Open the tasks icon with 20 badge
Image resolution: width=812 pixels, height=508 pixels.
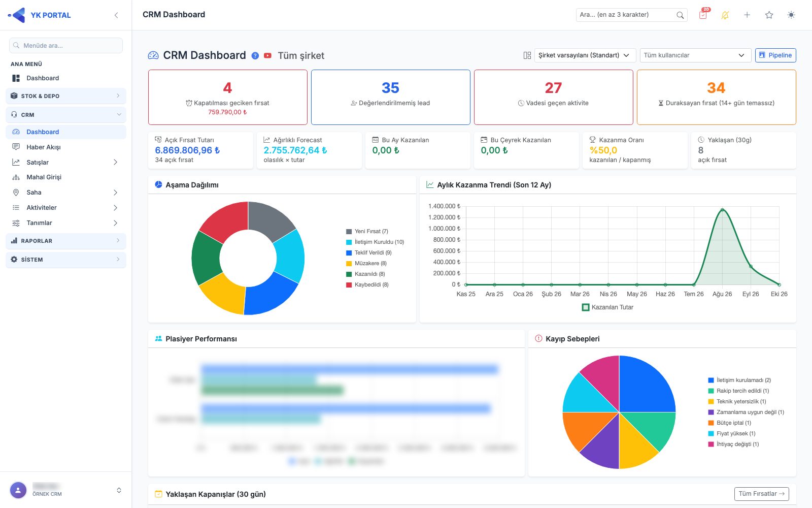point(703,15)
